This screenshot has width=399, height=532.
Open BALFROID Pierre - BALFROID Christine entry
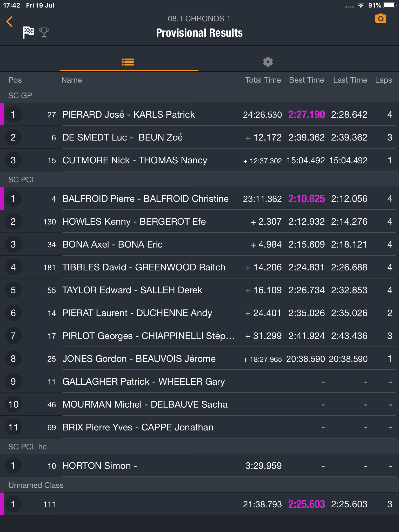click(x=199, y=199)
